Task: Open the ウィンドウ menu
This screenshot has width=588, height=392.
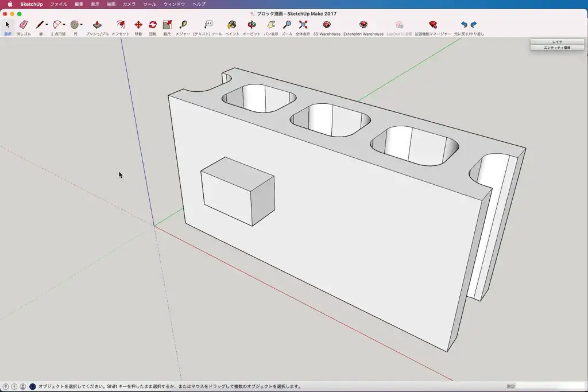Action: click(x=174, y=4)
